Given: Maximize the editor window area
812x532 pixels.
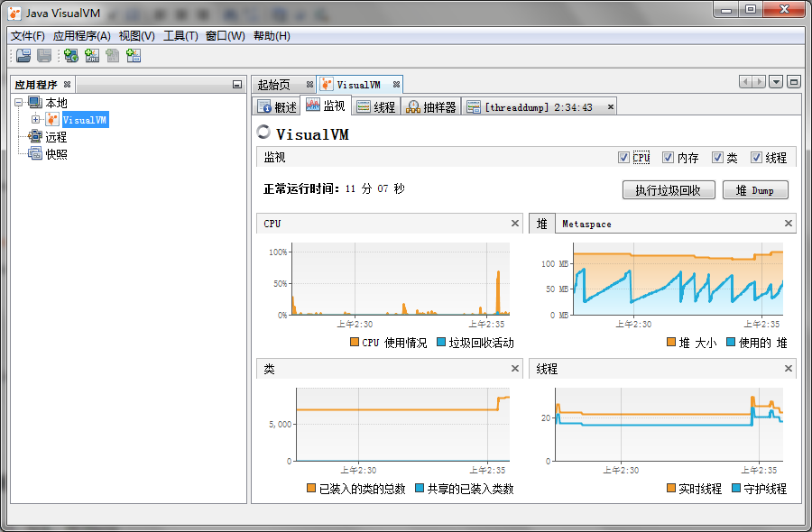Looking at the screenshot, I should 793,82.
